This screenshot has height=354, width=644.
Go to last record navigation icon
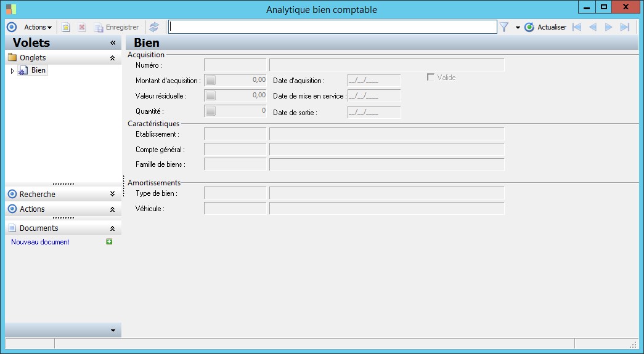pyautogui.click(x=625, y=27)
